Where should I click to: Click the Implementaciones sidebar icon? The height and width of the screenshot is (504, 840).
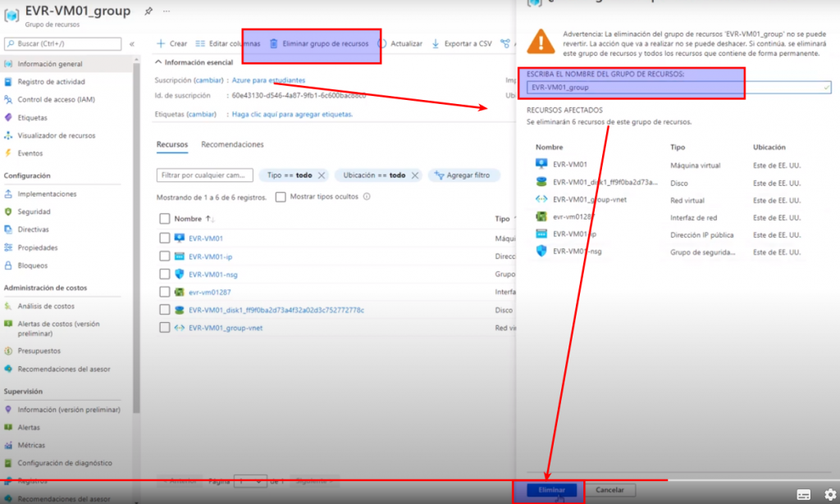point(8,193)
